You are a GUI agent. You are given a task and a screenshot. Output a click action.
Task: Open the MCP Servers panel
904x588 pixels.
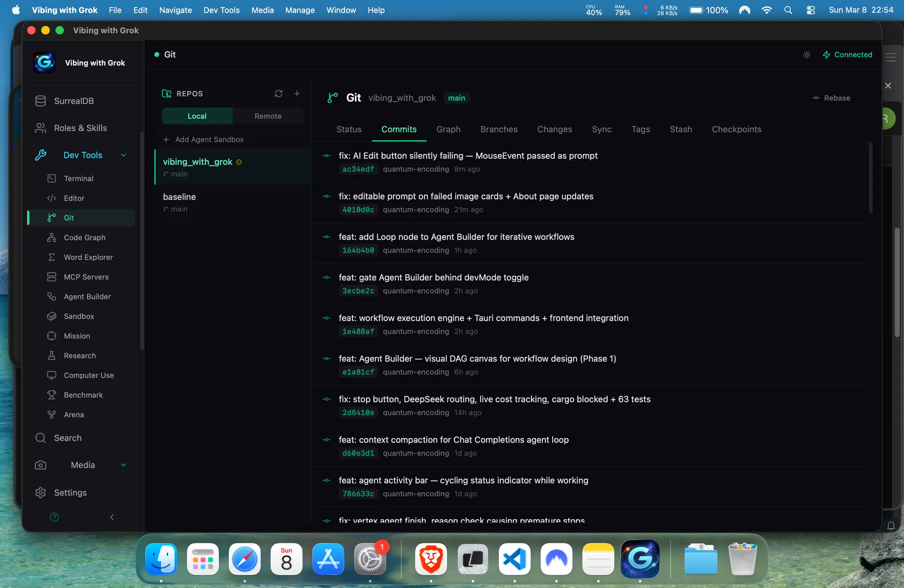[86, 277]
